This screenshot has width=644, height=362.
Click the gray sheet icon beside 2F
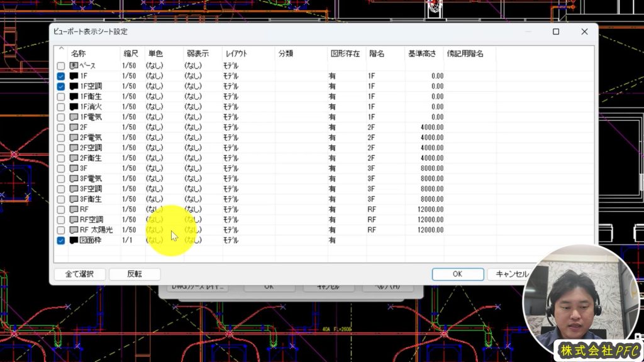(74, 128)
